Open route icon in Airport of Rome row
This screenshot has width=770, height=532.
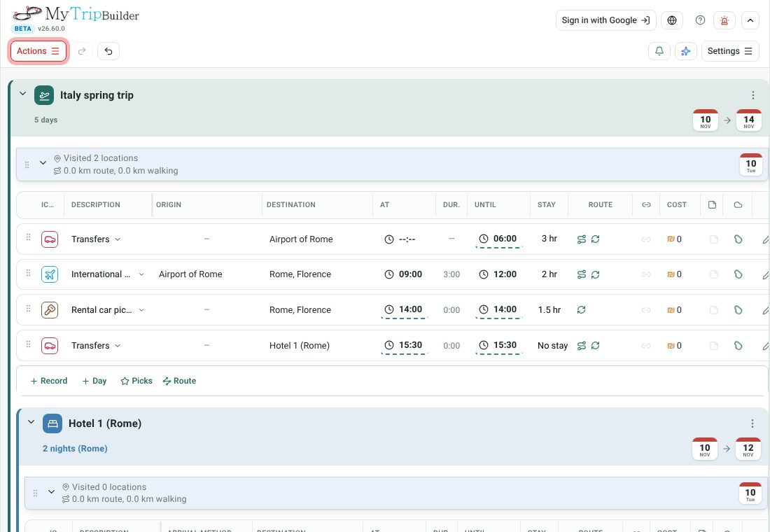tap(582, 239)
